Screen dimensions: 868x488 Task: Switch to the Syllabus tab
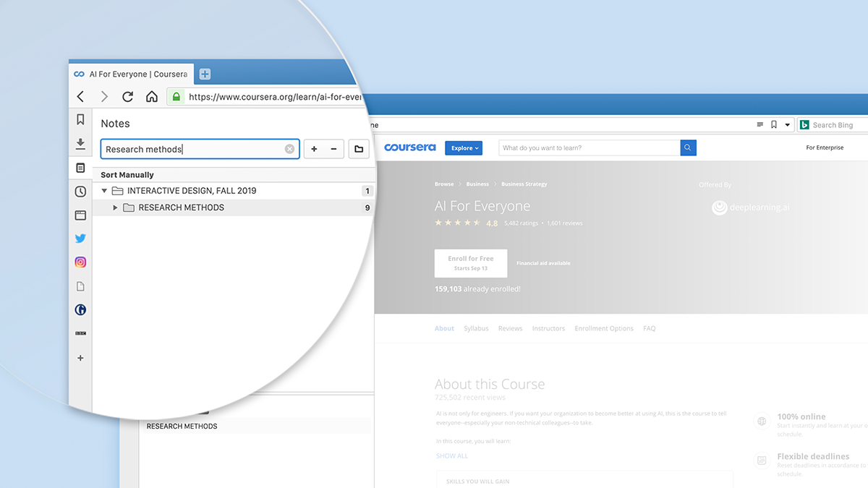[476, 328]
